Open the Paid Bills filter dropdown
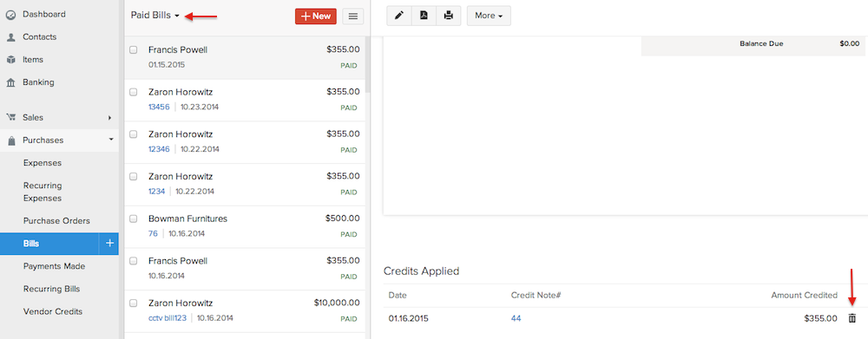The width and height of the screenshot is (868, 339). [155, 16]
